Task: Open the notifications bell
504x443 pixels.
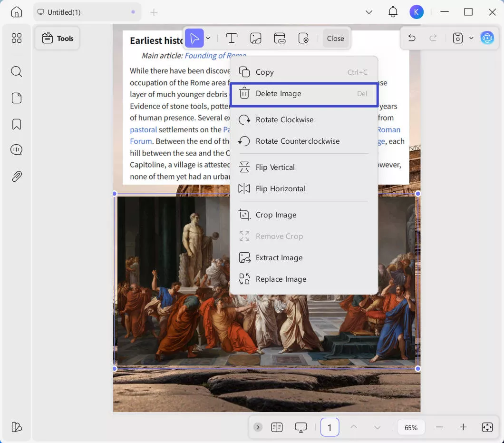Action: tap(393, 12)
